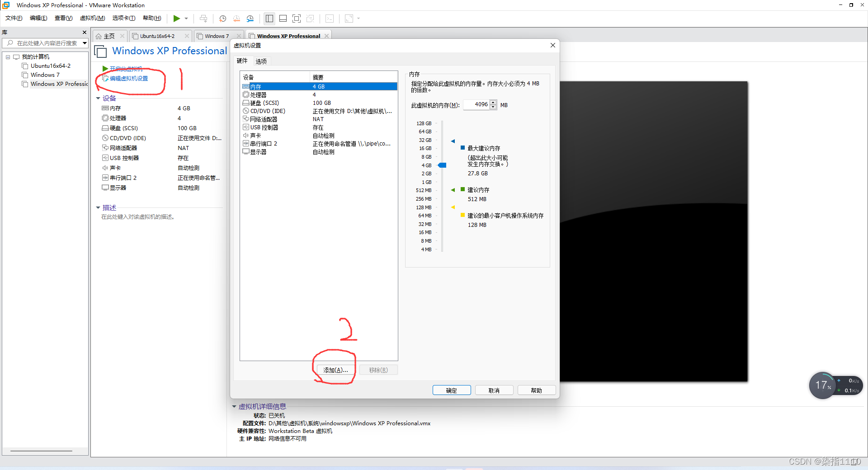Close the Ubuntu16x64-2 tab
The image size is (868, 470).
point(187,36)
